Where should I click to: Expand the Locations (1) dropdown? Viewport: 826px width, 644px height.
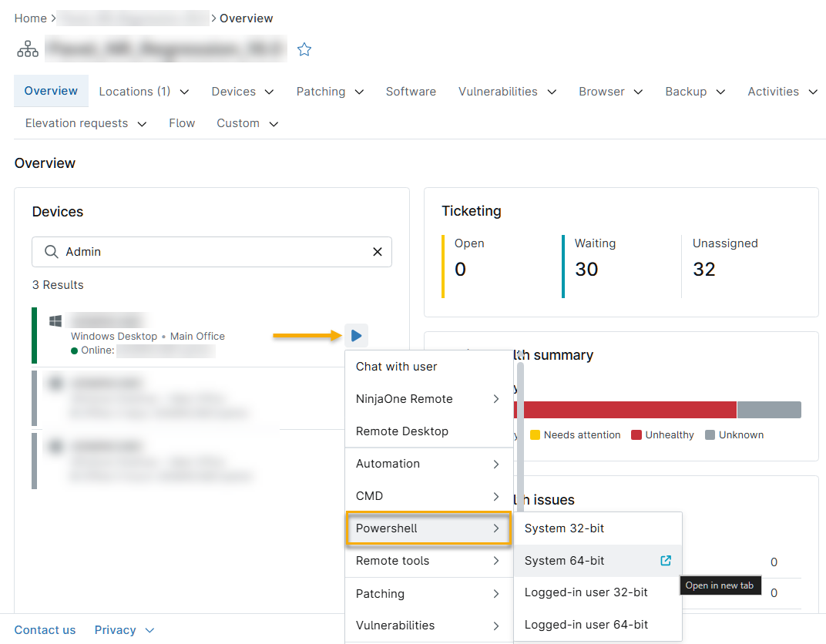coord(144,92)
